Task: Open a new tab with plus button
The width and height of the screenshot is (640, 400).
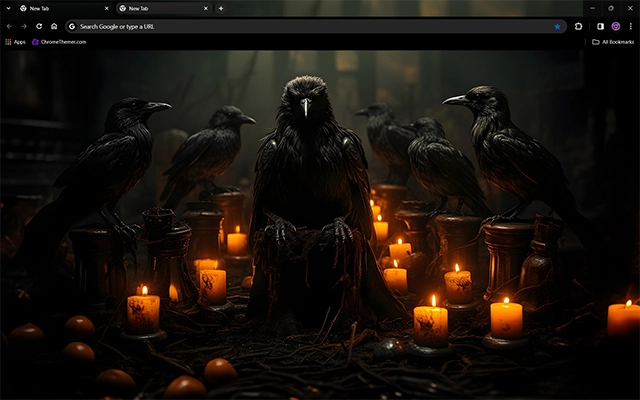Action: coord(221,8)
